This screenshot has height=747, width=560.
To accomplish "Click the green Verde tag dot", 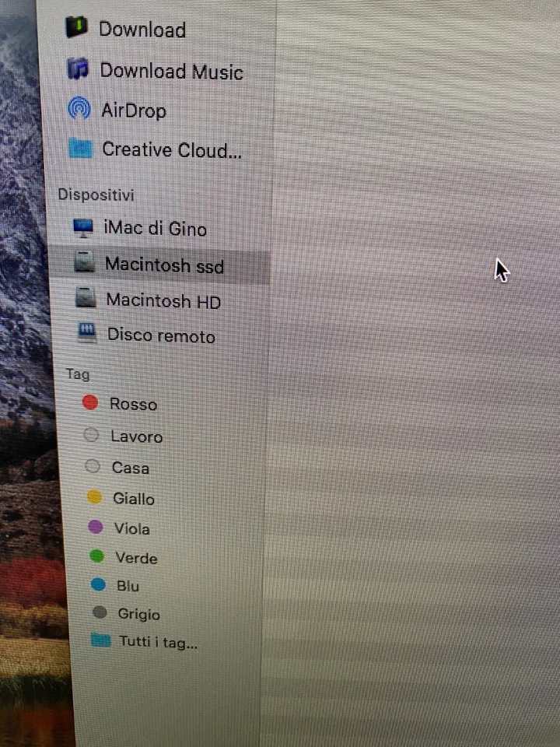I will (x=96, y=556).
